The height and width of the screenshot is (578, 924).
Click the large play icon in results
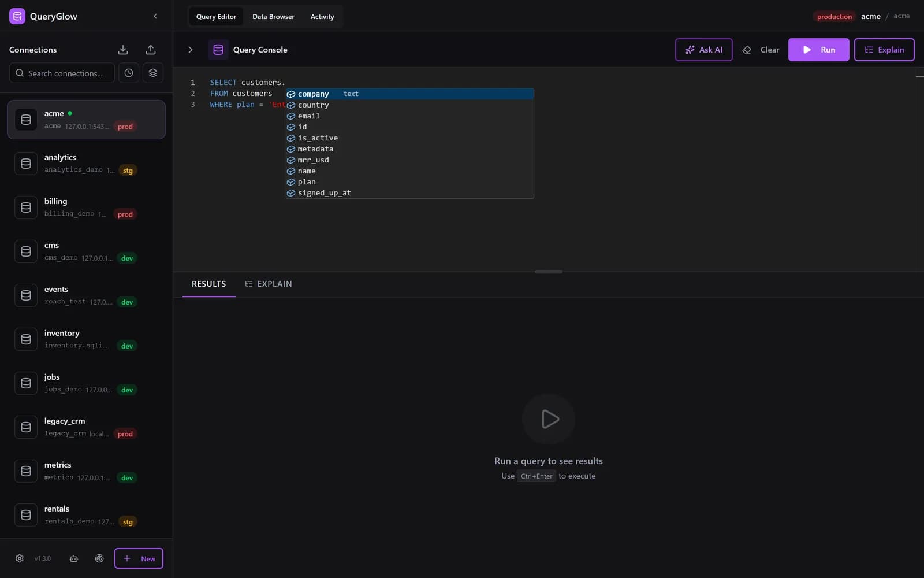point(549,419)
